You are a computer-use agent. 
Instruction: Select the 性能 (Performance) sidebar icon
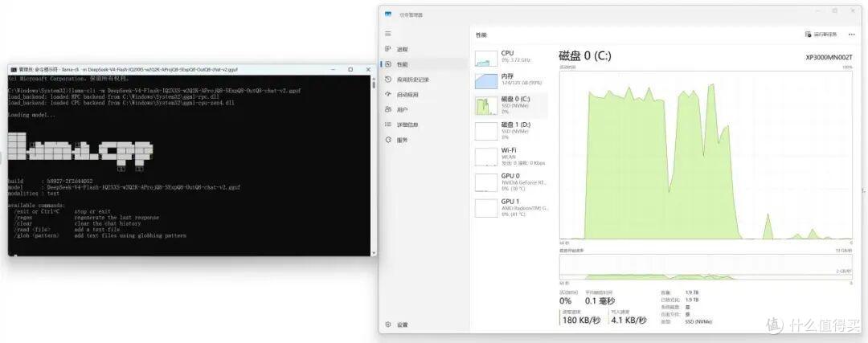coord(388,64)
